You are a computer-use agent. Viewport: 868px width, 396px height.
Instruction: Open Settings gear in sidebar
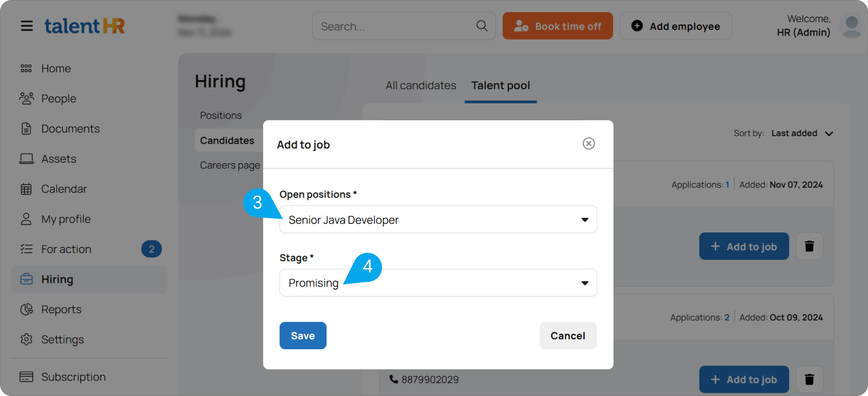[x=26, y=339]
